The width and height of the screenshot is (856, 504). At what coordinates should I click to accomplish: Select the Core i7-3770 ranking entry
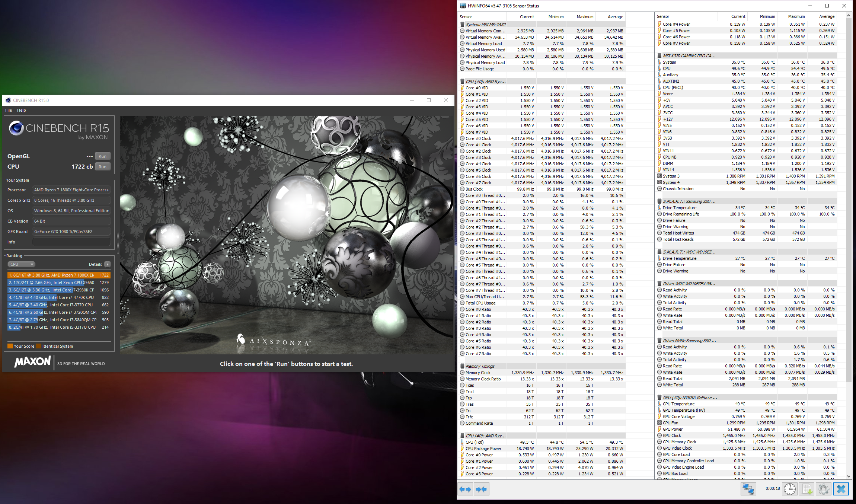click(59, 305)
